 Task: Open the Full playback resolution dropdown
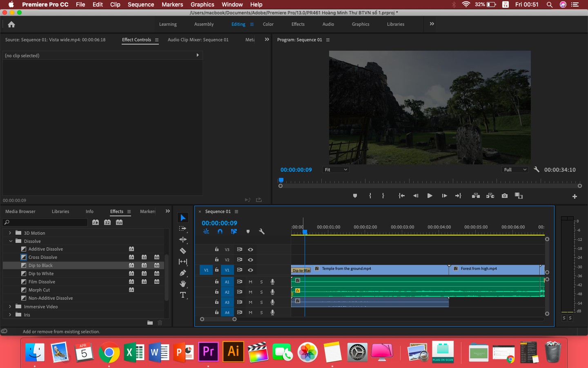point(515,170)
